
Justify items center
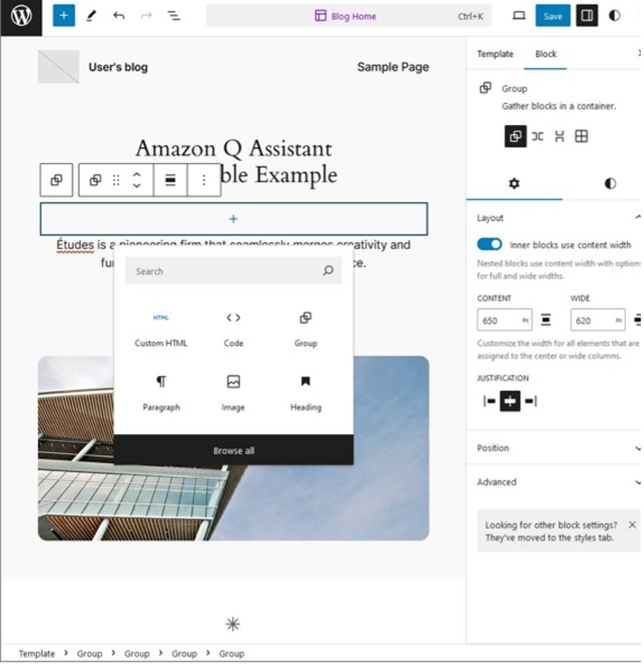tap(510, 400)
